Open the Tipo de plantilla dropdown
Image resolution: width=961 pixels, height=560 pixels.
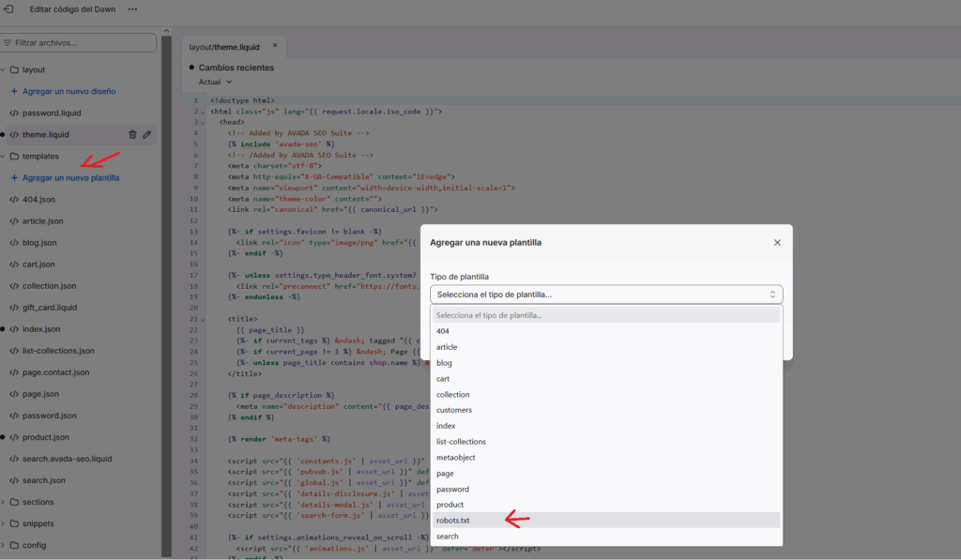point(606,295)
